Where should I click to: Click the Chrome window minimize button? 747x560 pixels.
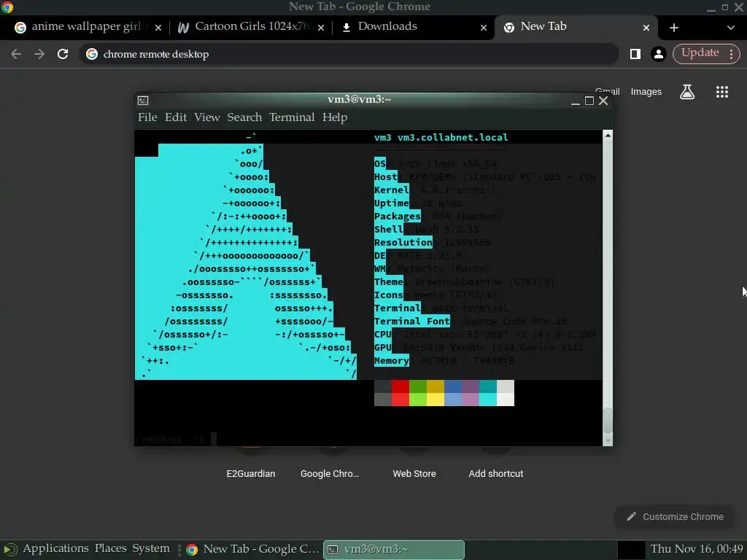click(711, 7)
